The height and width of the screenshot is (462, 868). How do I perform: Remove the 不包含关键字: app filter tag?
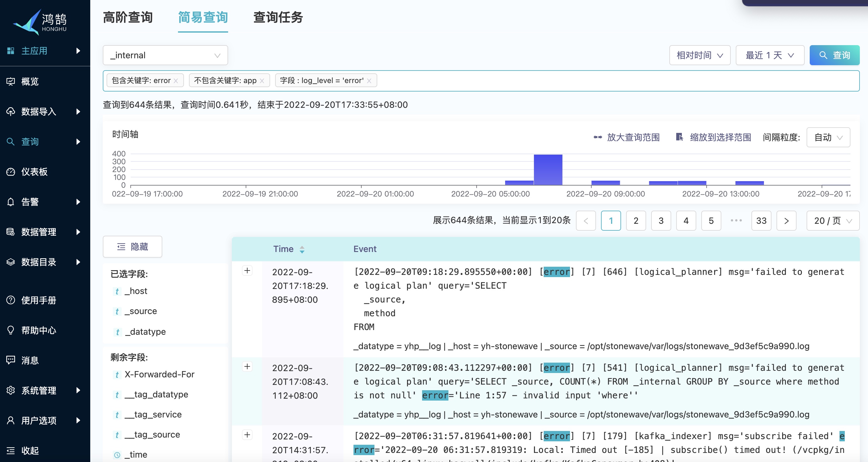click(262, 81)
